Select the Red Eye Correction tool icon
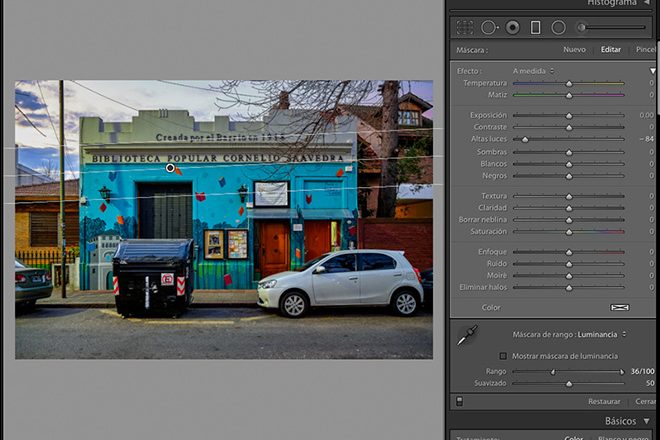 coord(512,27)
